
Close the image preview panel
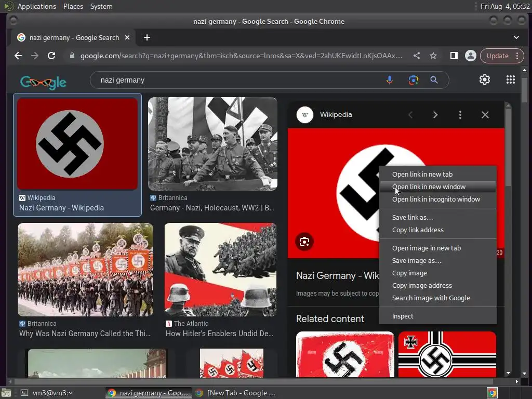485,115
